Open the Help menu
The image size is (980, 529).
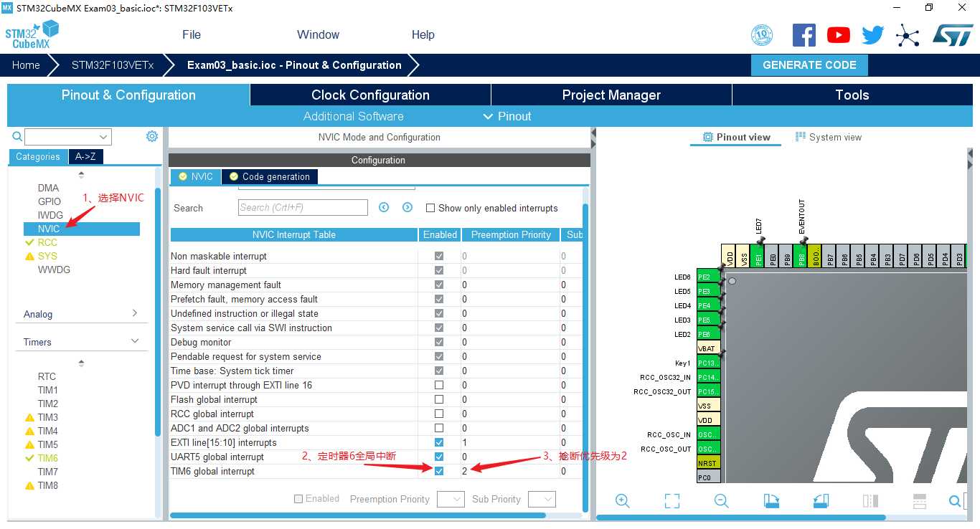coord(423,34)
